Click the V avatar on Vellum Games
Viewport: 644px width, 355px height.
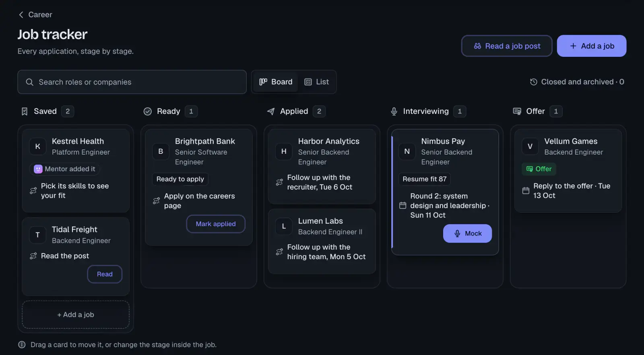tap(530, 147)
